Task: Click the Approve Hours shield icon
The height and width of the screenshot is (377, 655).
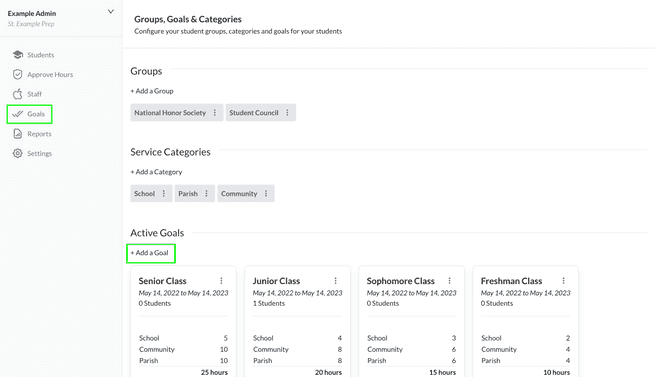Action: [x=18, y=74]
